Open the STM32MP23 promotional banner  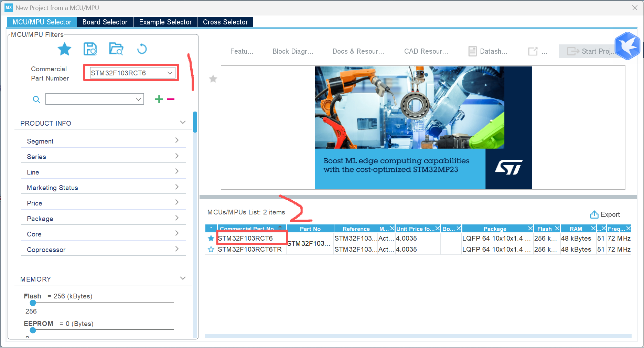(x=423, y=128)
